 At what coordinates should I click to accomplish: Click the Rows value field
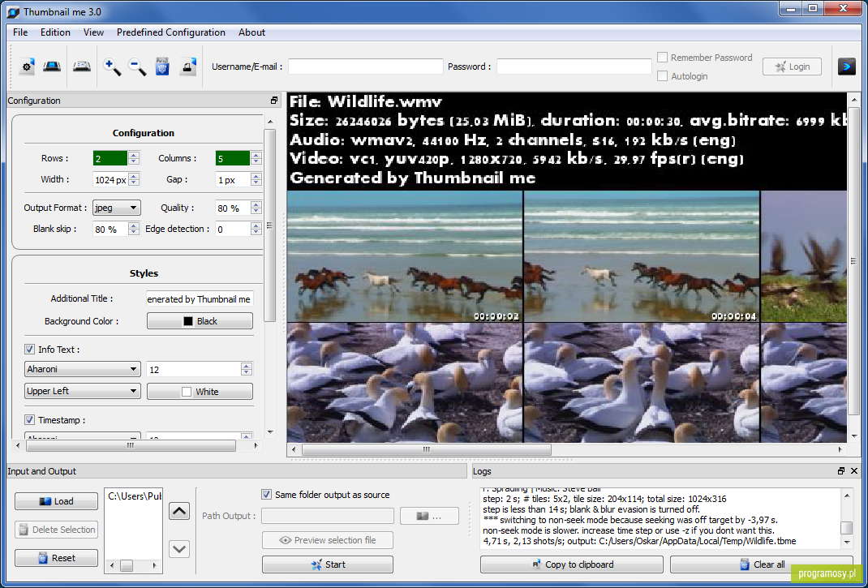click(110, 158)
